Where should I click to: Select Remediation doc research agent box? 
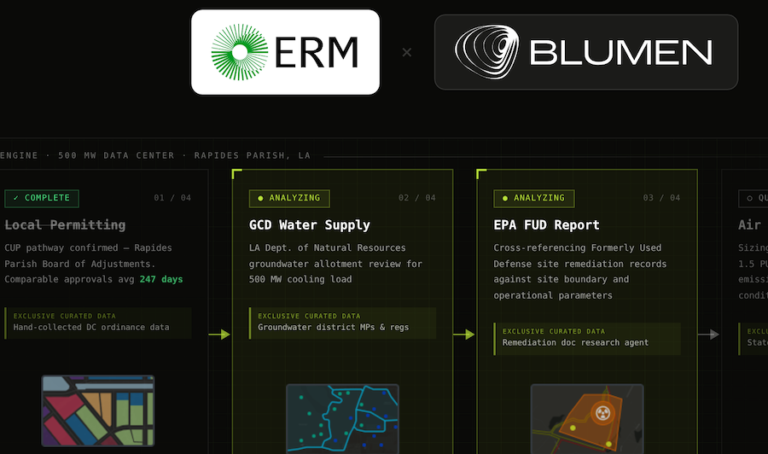coord(587,338)
